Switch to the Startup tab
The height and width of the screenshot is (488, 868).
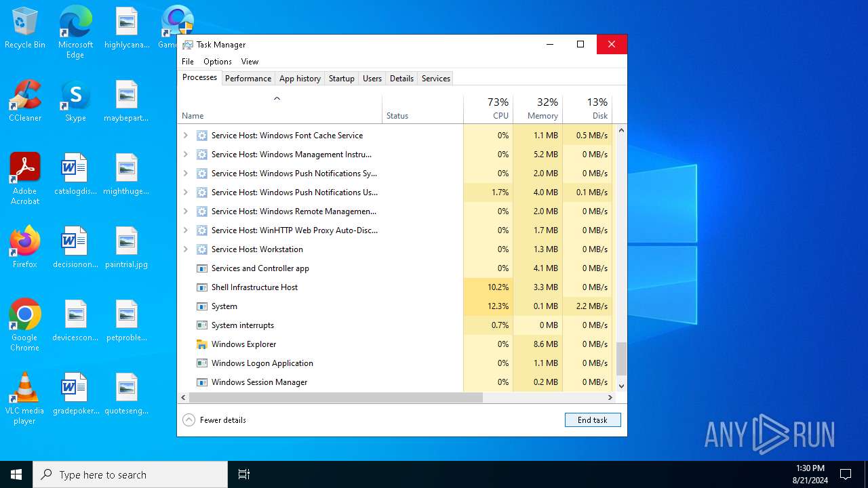(342, 79)
